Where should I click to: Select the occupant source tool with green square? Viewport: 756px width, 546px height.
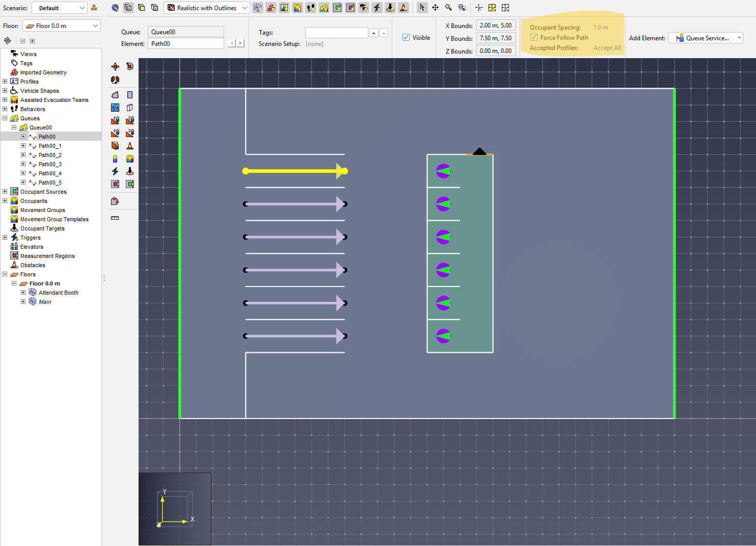[130, 184]
